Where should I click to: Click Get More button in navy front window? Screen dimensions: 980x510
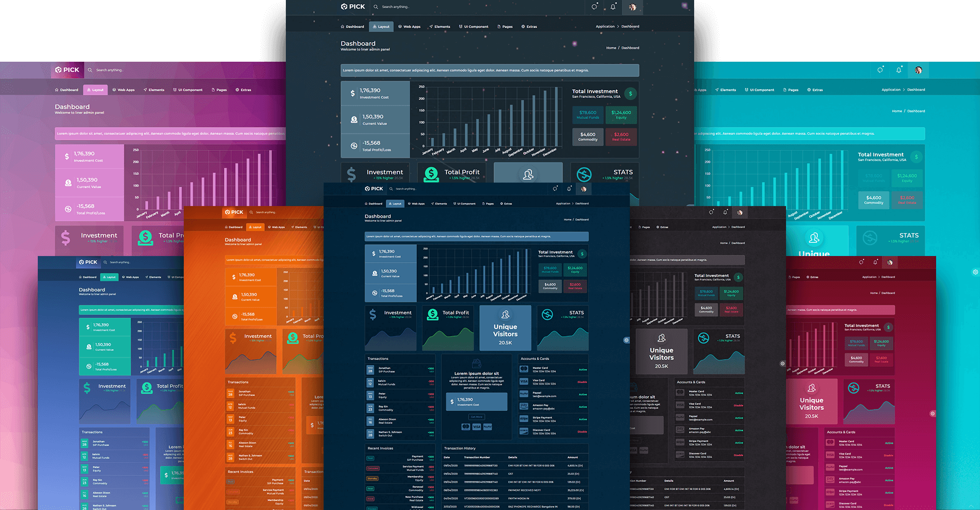[x=477, y=417]
